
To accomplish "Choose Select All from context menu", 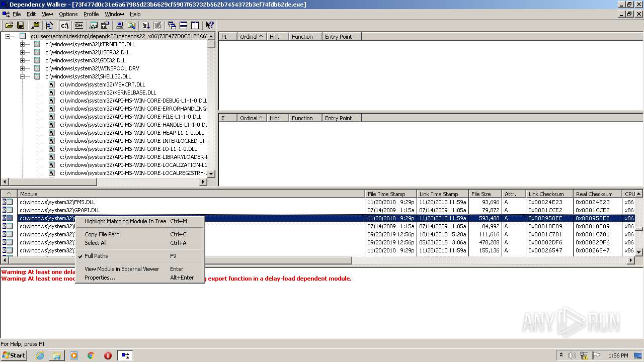I will coord(140,243).
